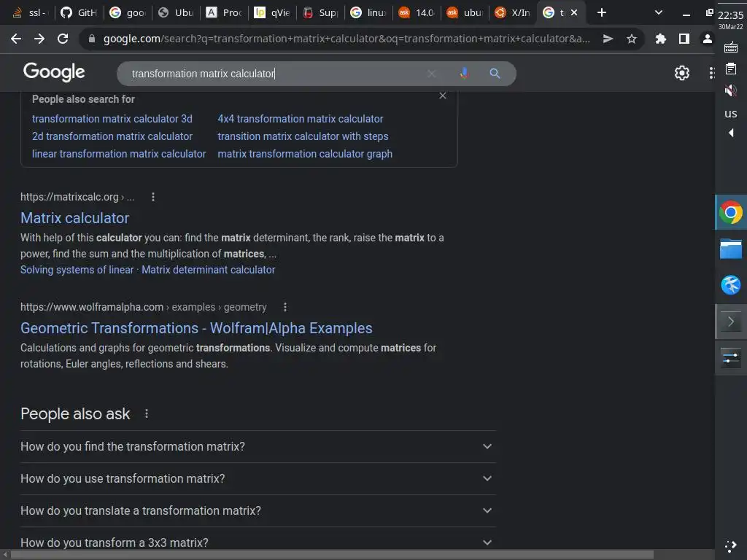Toggle the muted volume tray icon
Screen dimensions: 747x560
(x=730, y=90)
